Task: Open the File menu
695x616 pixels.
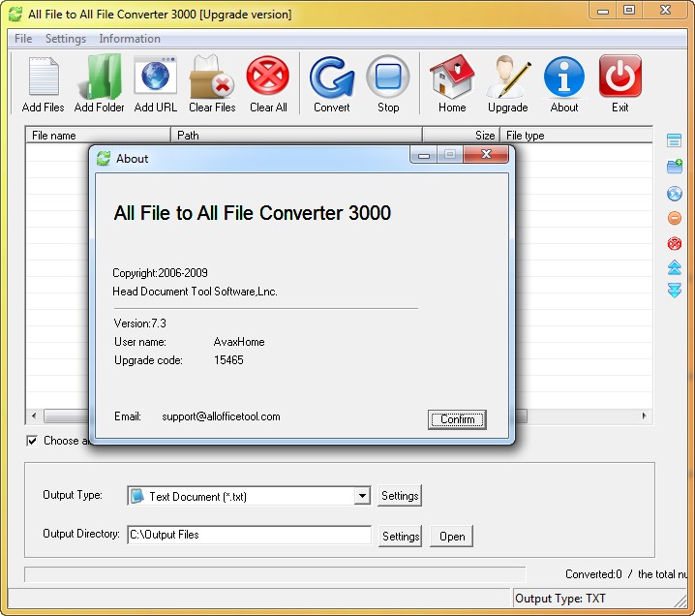Action: click(23, 39)
